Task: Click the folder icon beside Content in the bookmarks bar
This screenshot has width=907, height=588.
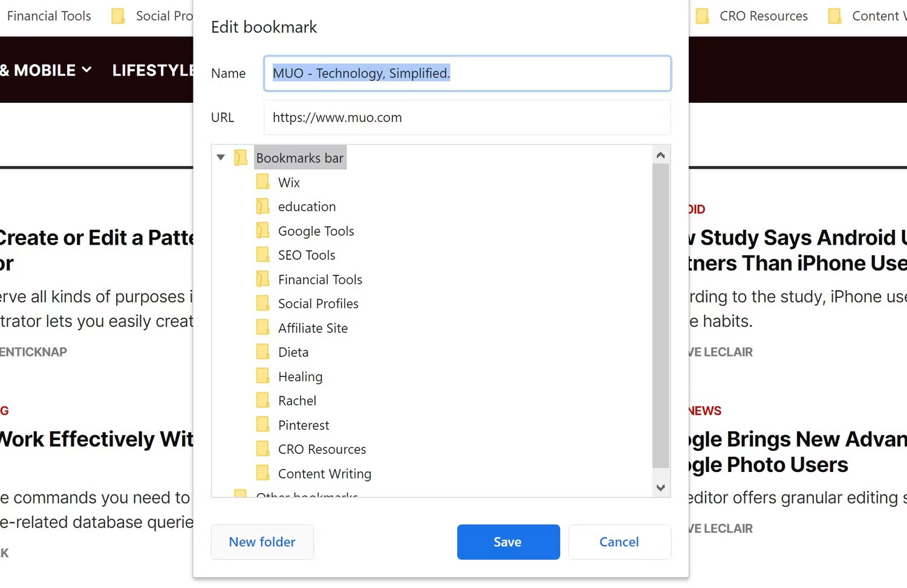Action: click(834, 16)
